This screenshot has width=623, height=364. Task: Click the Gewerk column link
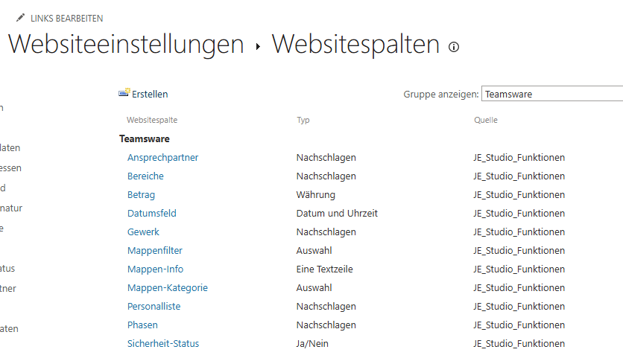coord(143,232)
